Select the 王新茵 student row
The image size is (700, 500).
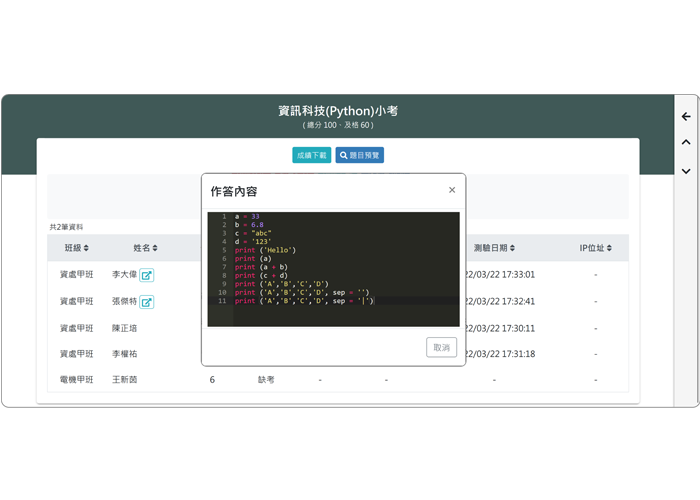(125, 380)
